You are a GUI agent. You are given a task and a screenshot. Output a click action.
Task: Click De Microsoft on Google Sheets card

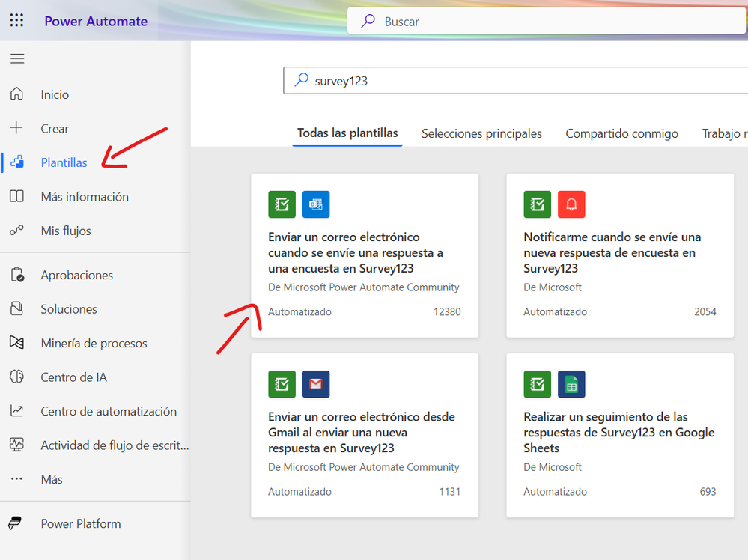coord(553,467)
